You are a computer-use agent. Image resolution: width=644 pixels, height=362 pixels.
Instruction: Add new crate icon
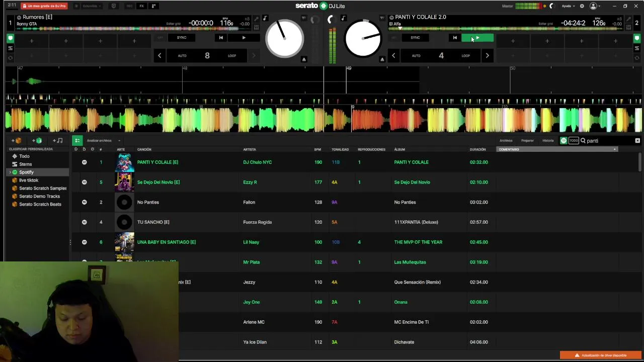tap(17, 141)
